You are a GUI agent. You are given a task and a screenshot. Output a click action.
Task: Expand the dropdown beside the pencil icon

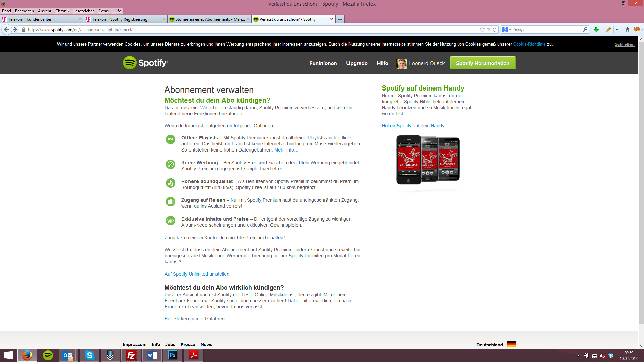click(x=617, y=29)
